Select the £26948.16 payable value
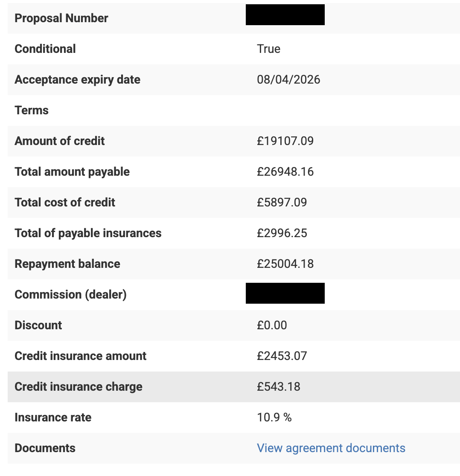Screen dimensions: 460x476 click(285, 171)
